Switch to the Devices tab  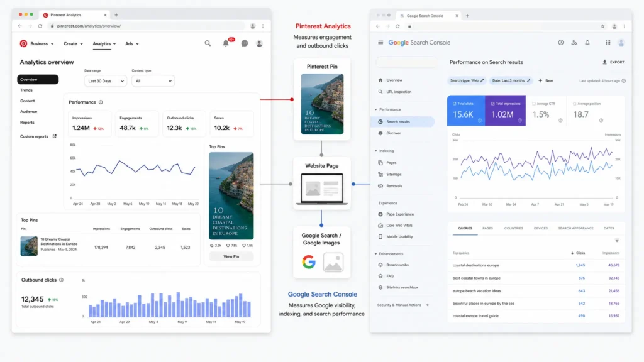540,228
